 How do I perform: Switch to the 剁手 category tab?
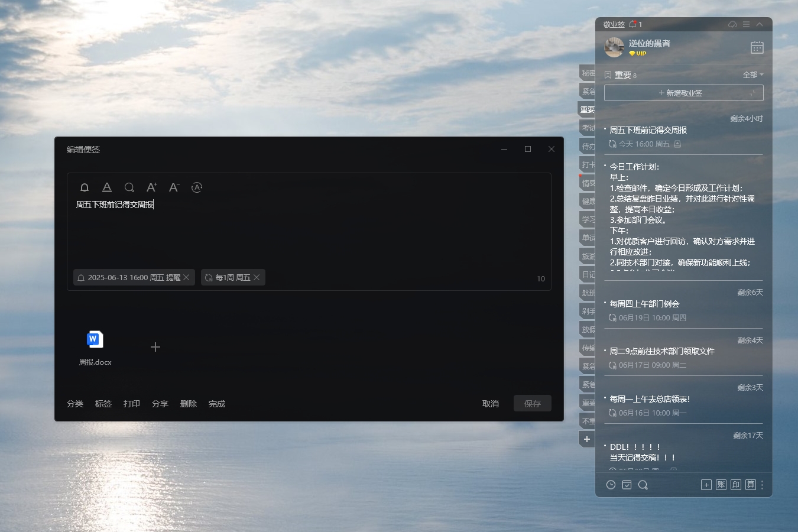pos(587,311)
